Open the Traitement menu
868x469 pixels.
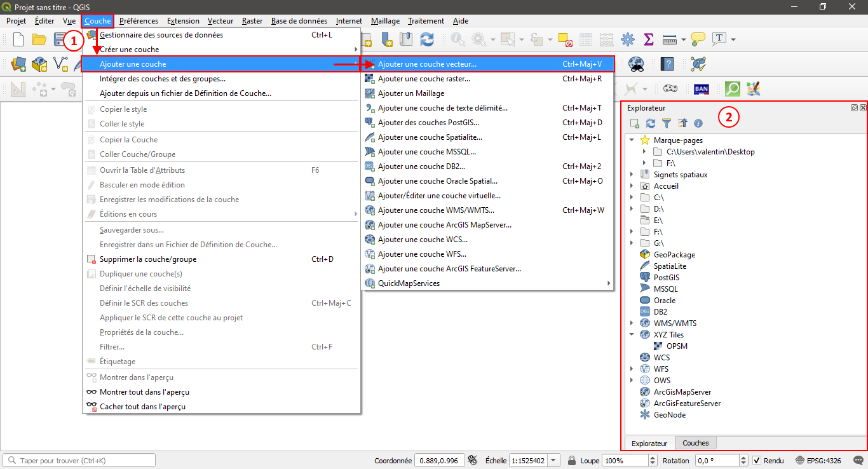point(426,21)
